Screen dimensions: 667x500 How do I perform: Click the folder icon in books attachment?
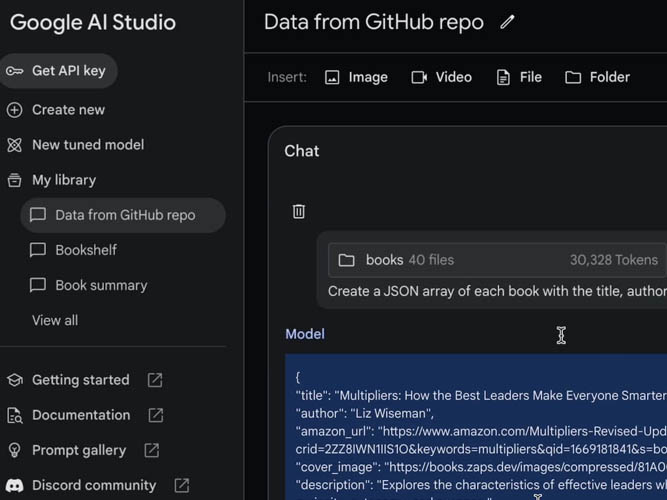[346, 260]
